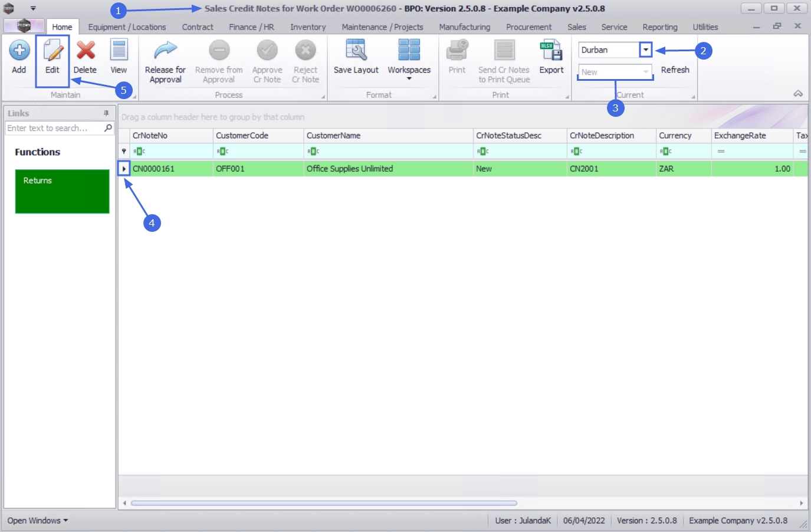Open the Maintenance / Projects tab
Screen dimensions: 811x532
(382, 27)
